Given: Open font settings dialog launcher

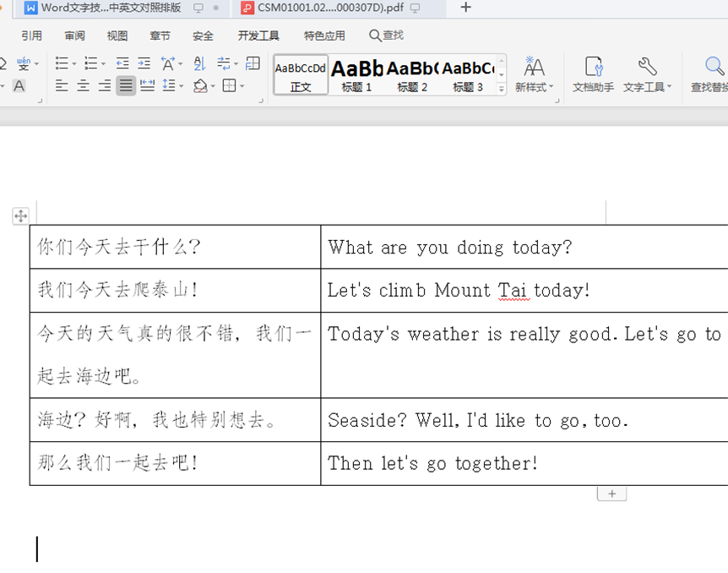Looking at the screenshot, I should coord(40,101).
